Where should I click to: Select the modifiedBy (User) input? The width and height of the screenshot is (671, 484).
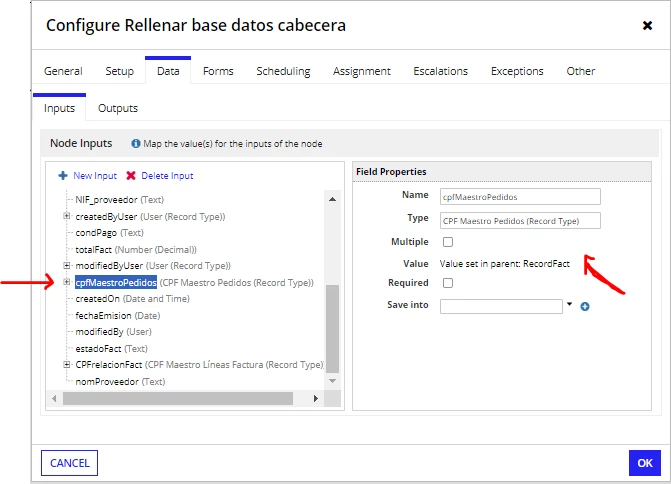[113, 332]
